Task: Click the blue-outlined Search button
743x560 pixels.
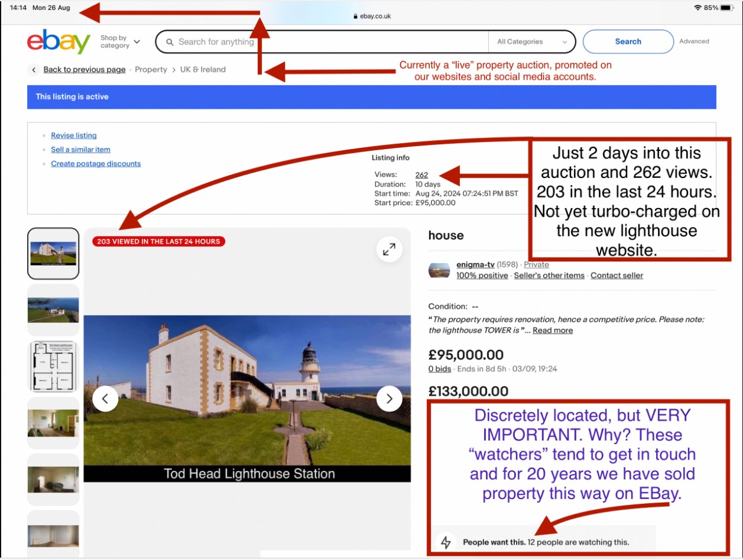Action: (x=628, y=41)
